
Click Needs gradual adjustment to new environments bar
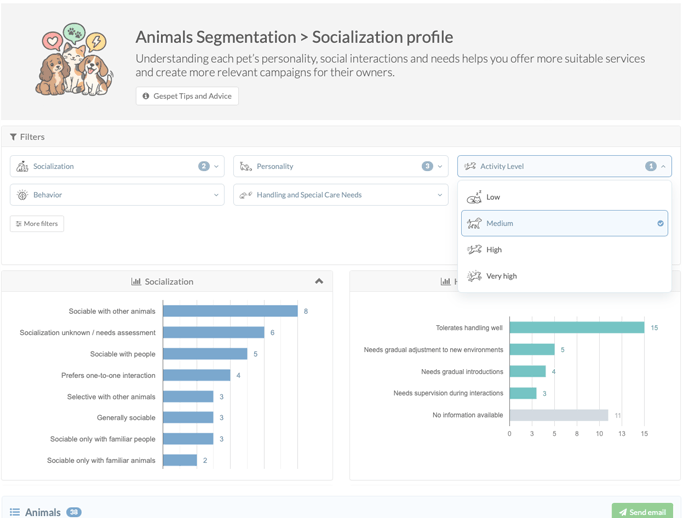[x=532, y=349]
